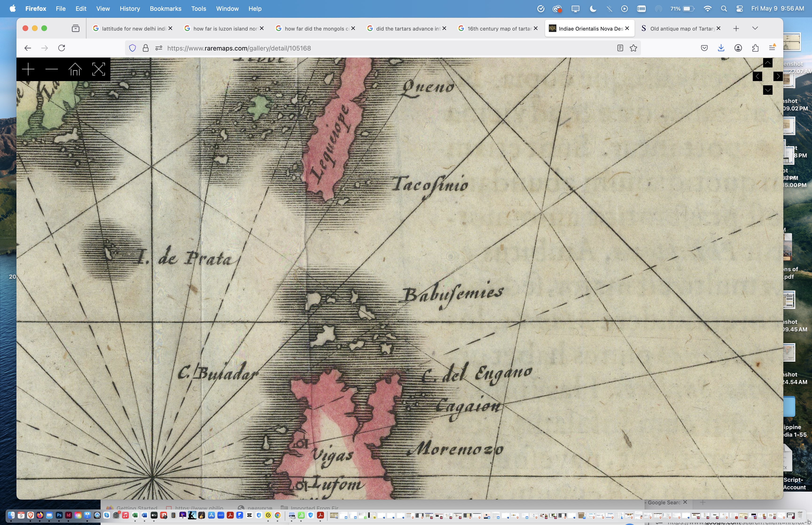812x525 pixels.
Task: Launch InDesign from the Dock
Action: (69, 515)
